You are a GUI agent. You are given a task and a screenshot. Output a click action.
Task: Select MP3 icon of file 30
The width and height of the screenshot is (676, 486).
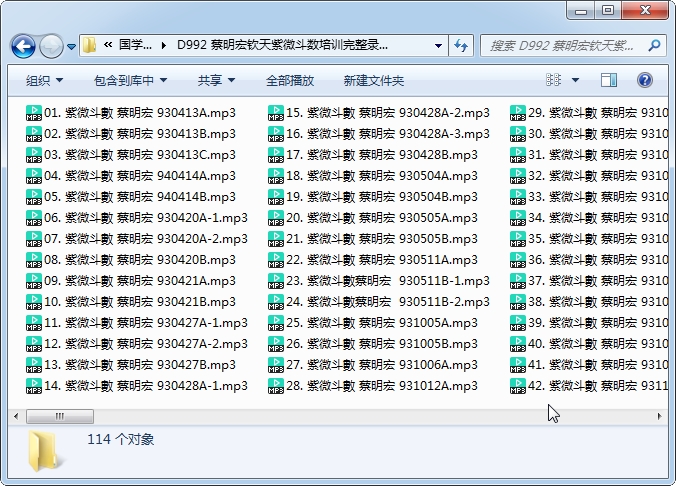point(518,134)
